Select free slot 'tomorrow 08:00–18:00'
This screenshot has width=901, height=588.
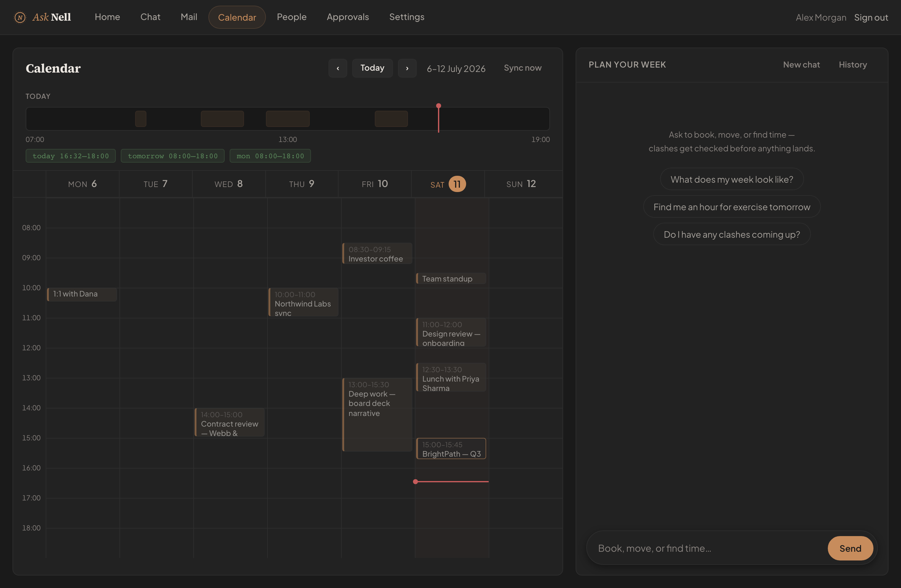coord(173,156)
